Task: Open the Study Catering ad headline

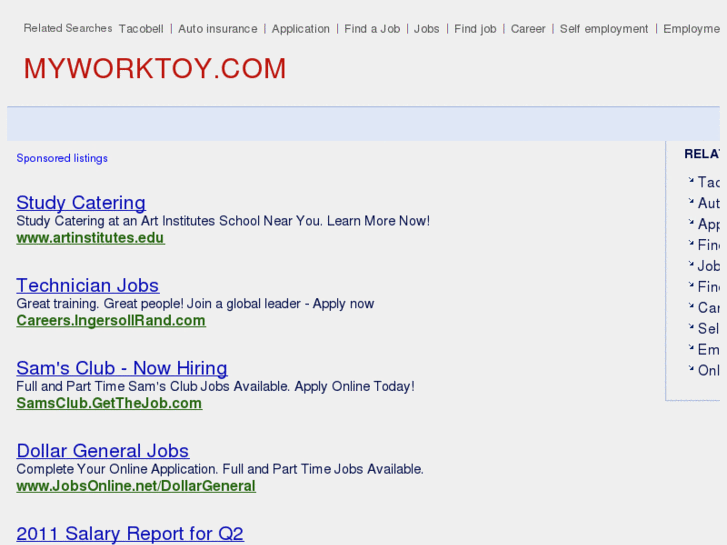Action: (x=81, y=203)
